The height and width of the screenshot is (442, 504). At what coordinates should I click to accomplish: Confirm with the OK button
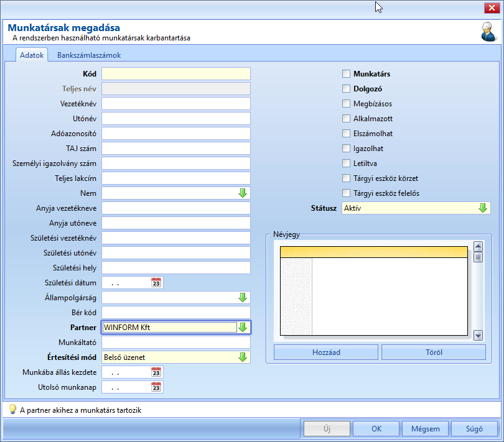[376, 428]
